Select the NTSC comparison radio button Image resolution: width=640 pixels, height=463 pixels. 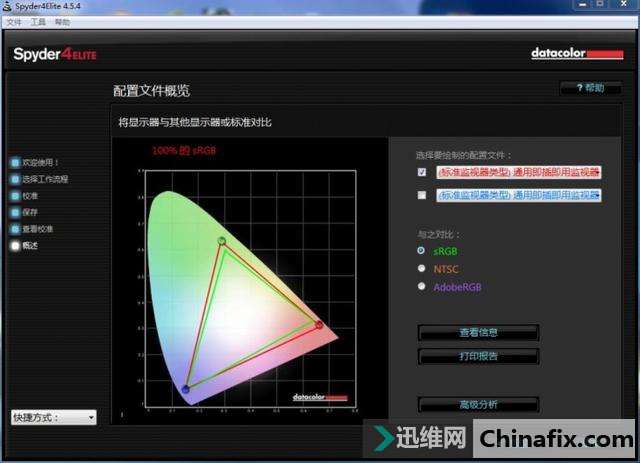click(421, 268)
